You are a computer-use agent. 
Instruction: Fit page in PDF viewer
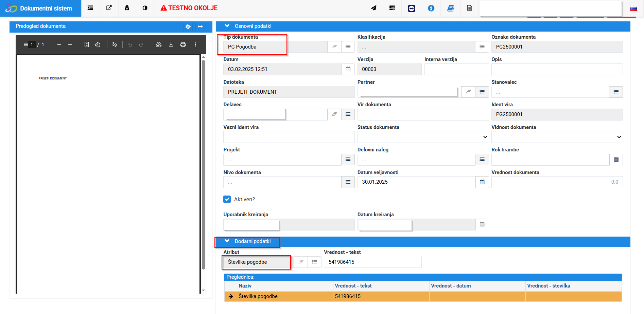[87, 44]
